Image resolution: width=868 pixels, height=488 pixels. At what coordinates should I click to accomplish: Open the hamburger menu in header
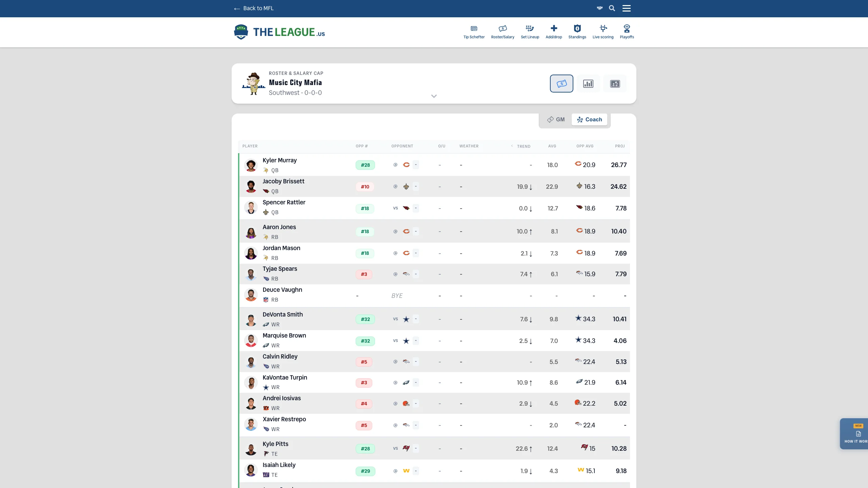(x=627, y=8)
